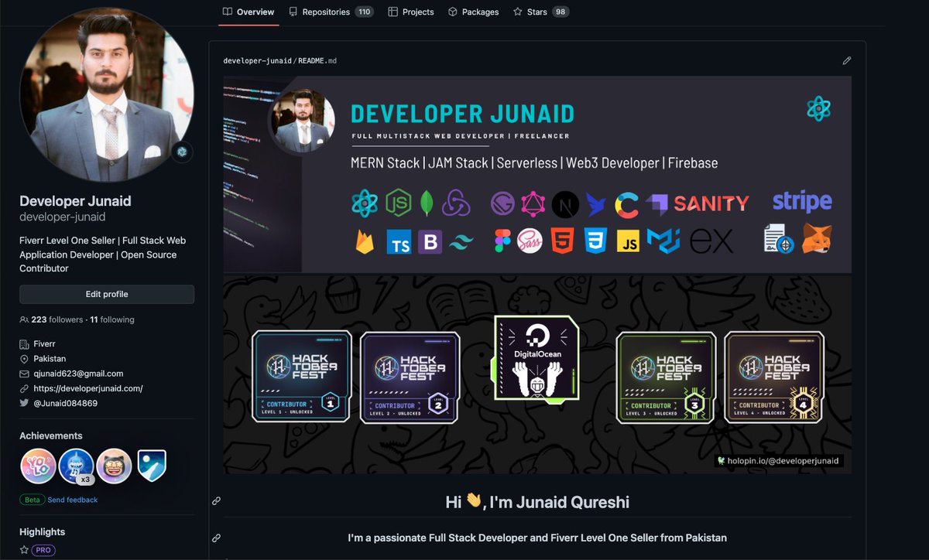Open the 11 following link
929x560 pixels.
pos(112,319)
